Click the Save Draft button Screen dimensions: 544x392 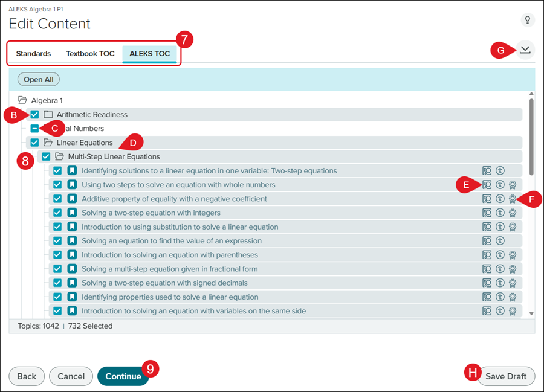pyautogui.click(x=506, y=376)
